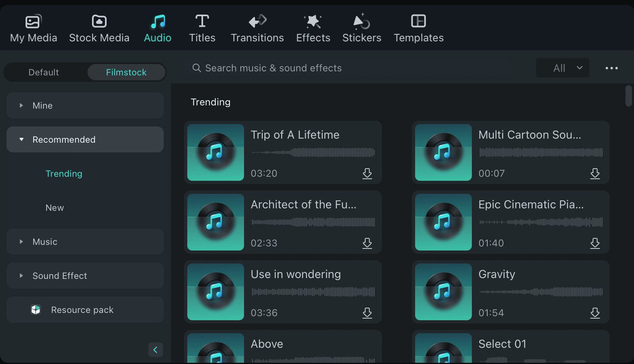
Task: Click Use in wondering waveform
Action: click(313, 292)
